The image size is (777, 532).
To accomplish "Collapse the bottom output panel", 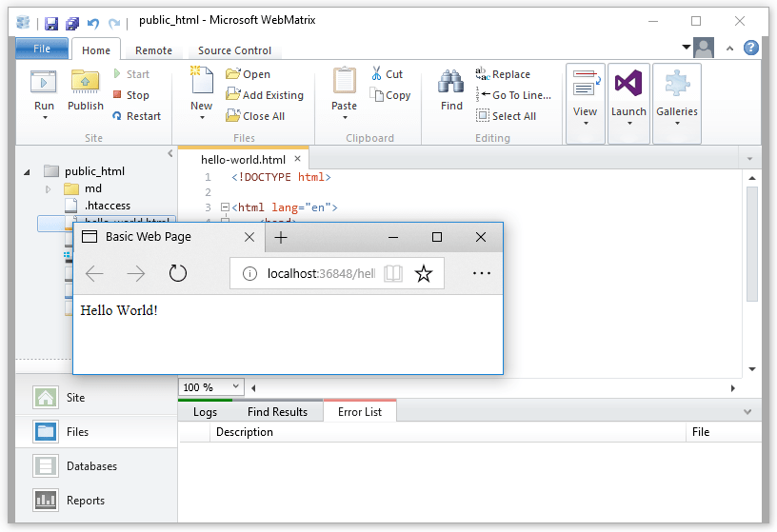I will tap(747, 412).
